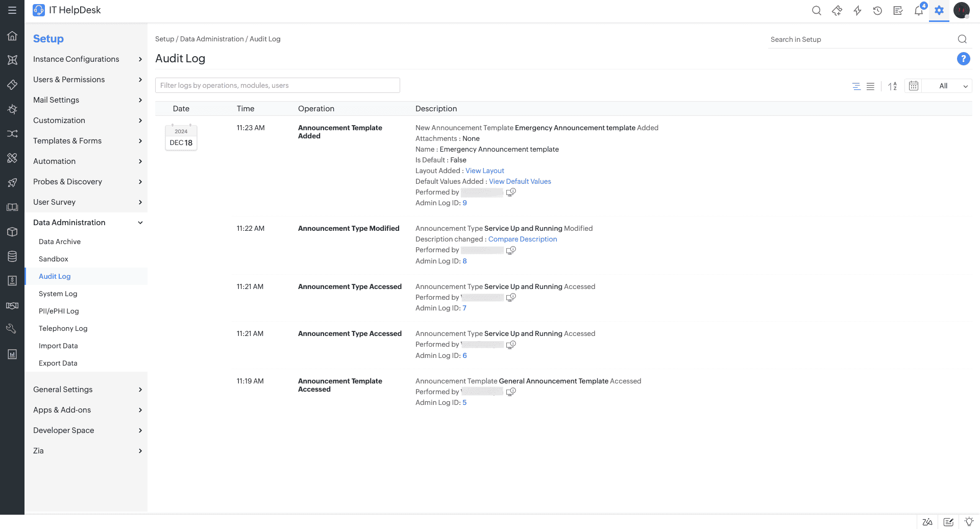980x529 pixels.
Task: Expand the Templates & Forms section
Action: tap(87, 141)
